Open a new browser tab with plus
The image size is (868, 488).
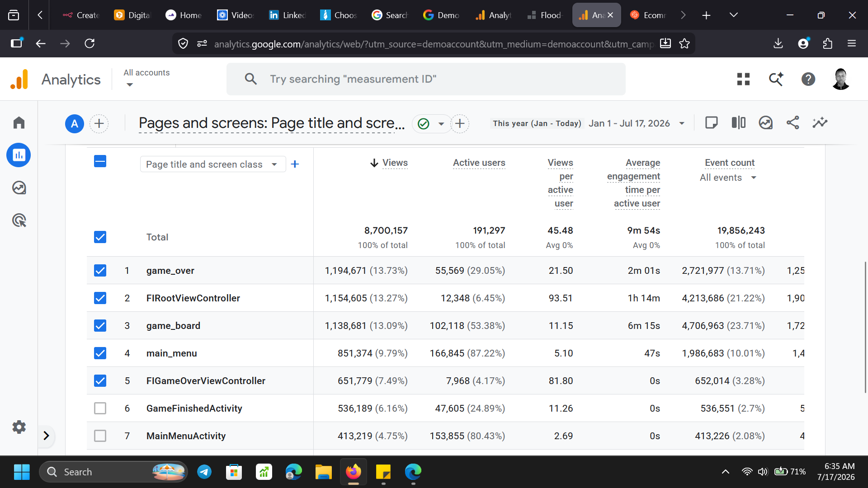(x=706, y=15)
